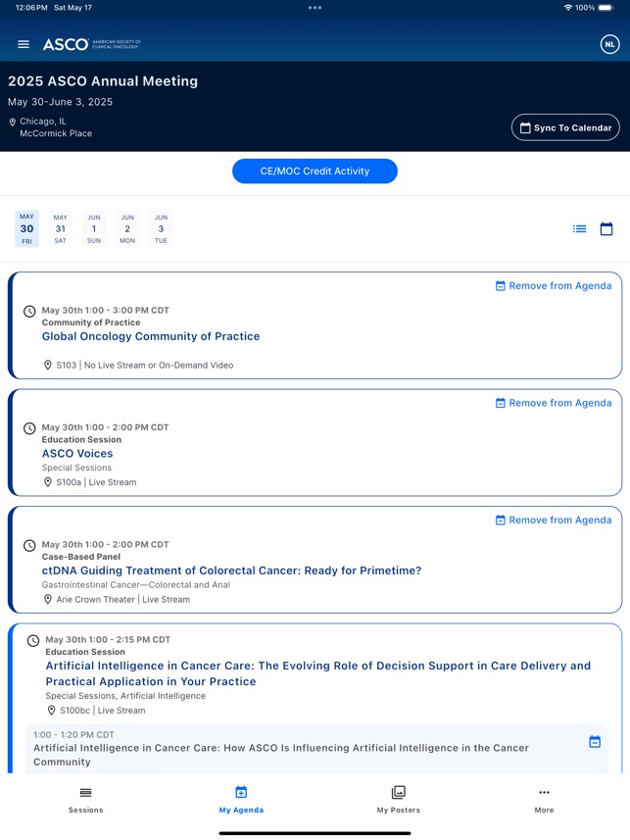Tap the ASCO logo in header
The image size is (630, 840).
[91, 44]
